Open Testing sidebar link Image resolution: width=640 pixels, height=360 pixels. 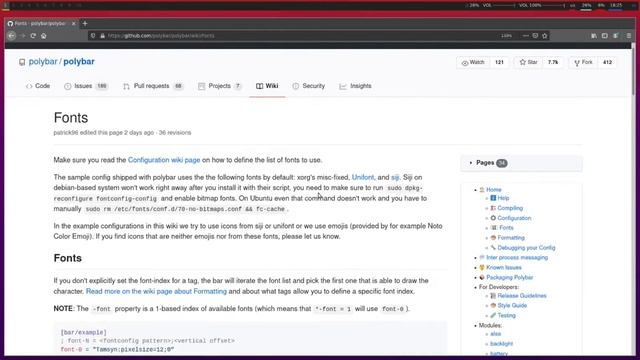(x=506, y=316)
